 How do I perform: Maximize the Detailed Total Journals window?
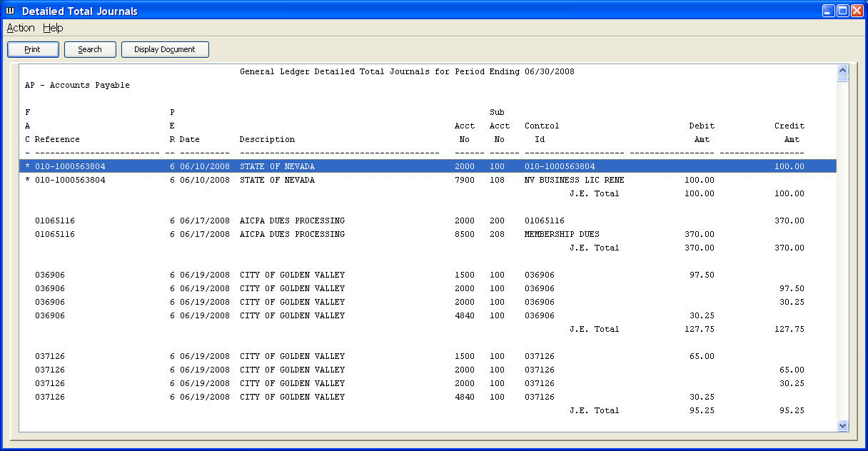(842, 11)
